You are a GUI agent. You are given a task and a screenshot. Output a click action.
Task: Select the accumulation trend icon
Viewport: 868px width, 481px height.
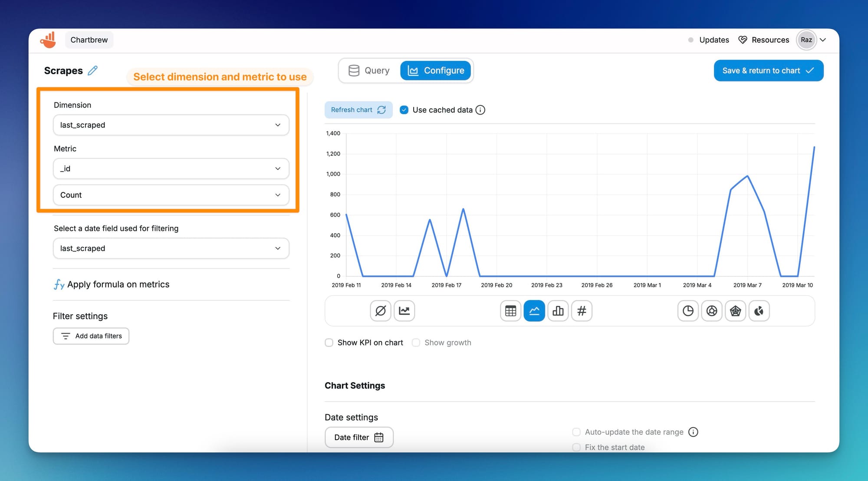[404, 311]
